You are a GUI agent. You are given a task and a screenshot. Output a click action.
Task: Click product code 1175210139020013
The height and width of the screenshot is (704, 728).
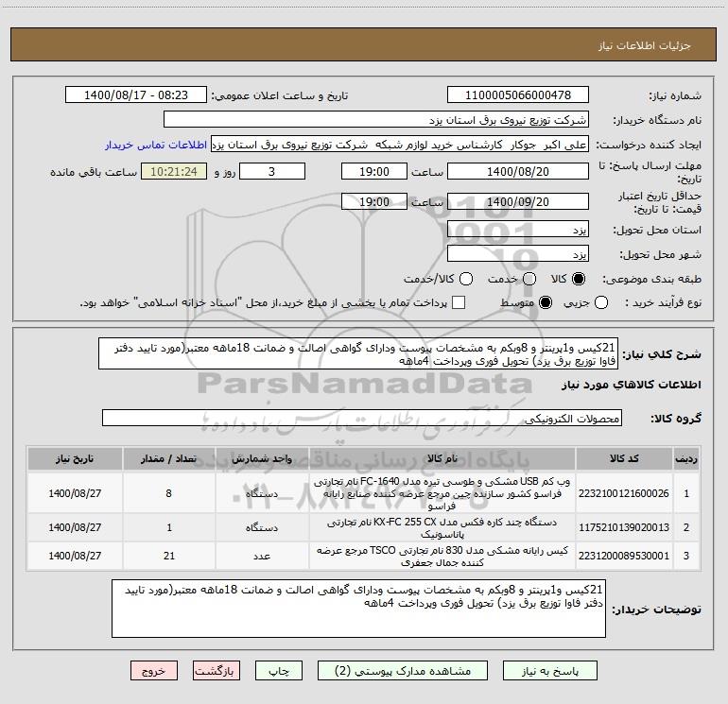(624, 527)
